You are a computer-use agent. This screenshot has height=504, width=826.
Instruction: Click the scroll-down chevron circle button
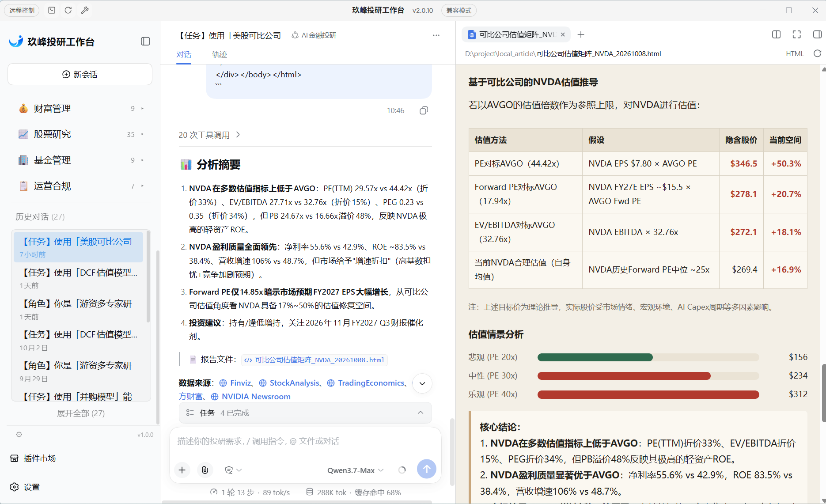tap(422, 383)
